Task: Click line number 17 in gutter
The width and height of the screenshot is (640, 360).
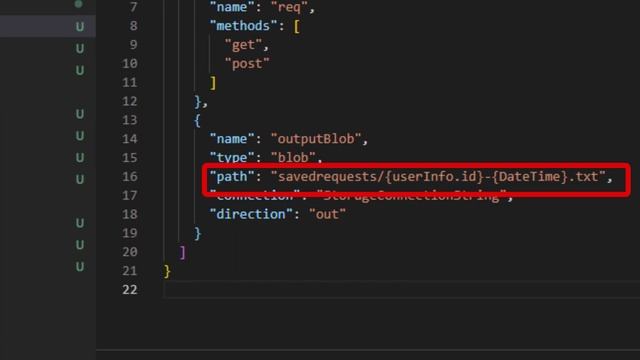Action: pyautogui.click(x=130, y=196)
